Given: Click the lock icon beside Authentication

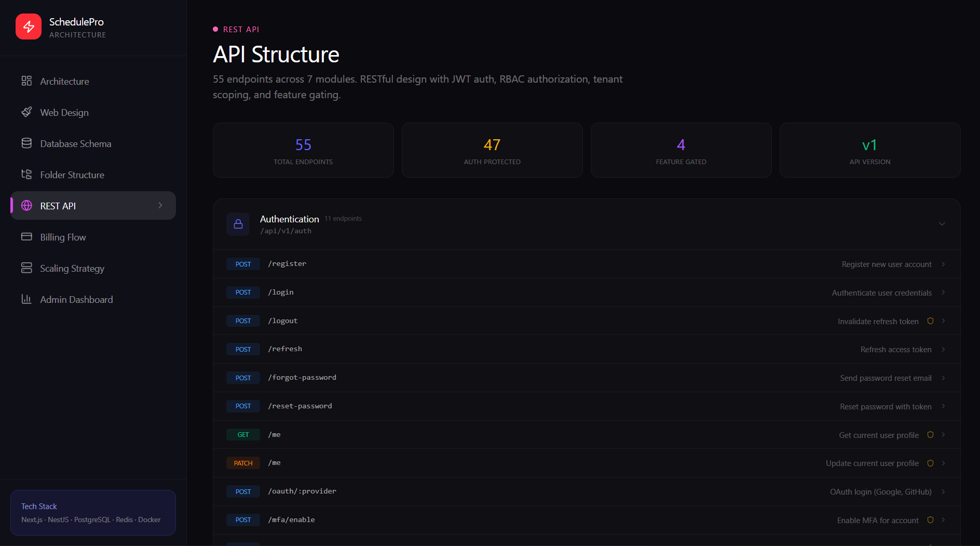Looking at the screenshot, I should [x=238, y=224].
